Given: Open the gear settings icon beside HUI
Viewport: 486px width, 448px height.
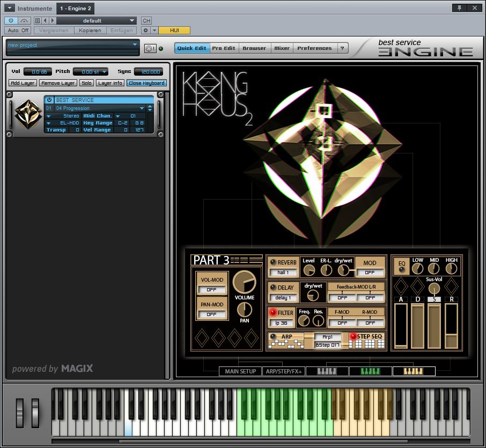Looking at the screenshot, I should tap(145, 31).
